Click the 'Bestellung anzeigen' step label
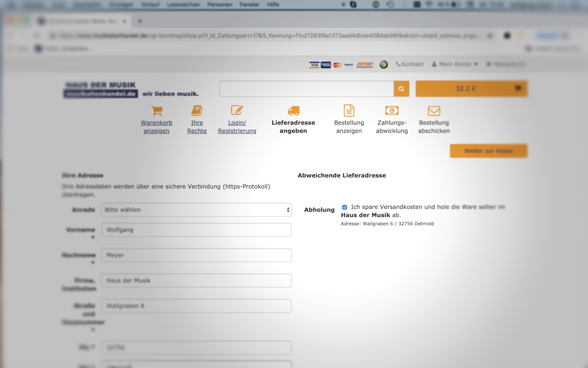The height and width of the screenshot is (368, 588). coord(349,127)
